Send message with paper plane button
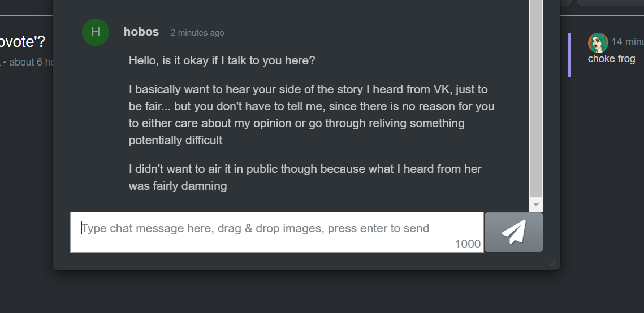This screenshot has height=313, width=644. [513, 232]
